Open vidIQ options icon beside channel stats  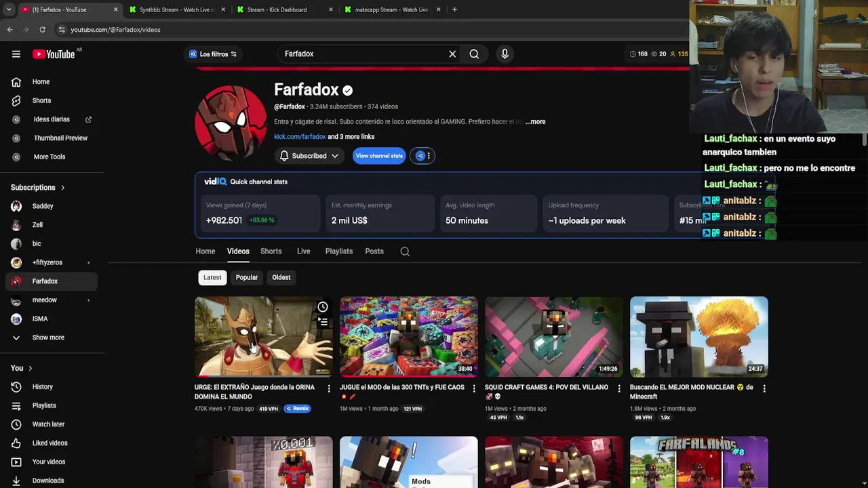(424, 156)
